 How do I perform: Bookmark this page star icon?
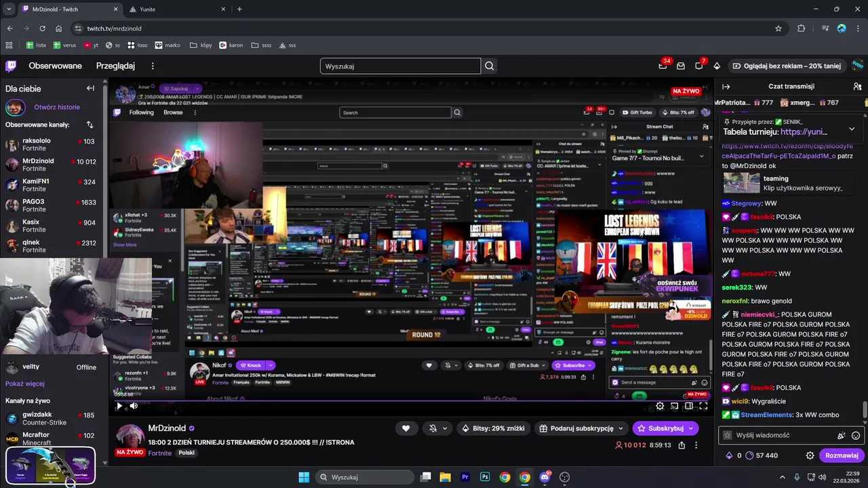coord(778,28)
